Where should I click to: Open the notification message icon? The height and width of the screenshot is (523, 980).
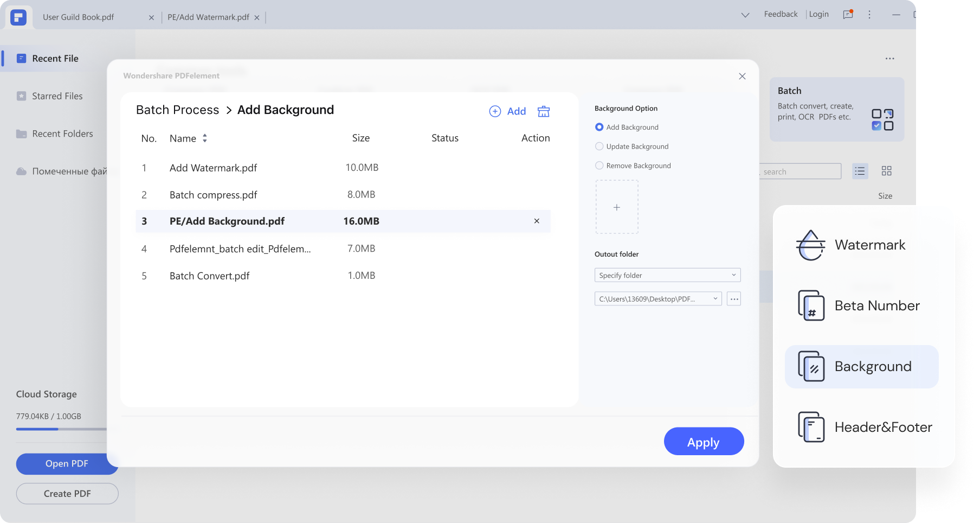[848, 15]
